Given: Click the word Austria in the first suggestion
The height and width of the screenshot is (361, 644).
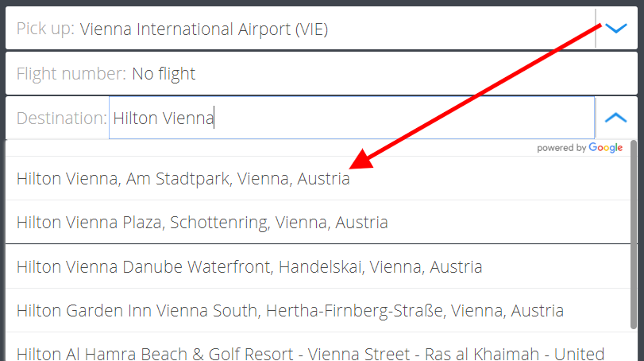Looking at the screenshot, I should pos(323,179).
